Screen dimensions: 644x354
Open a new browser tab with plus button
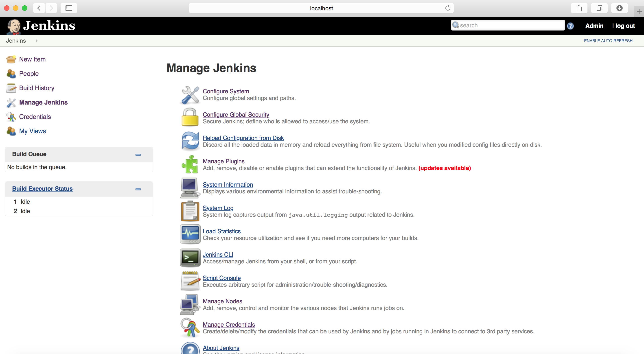pyautogui.click(x=639, y=11)
